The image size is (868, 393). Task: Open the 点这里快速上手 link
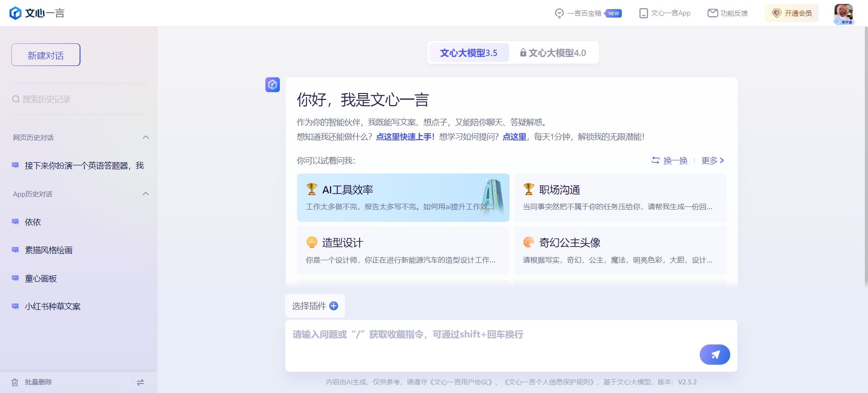[x=406, y=136]
